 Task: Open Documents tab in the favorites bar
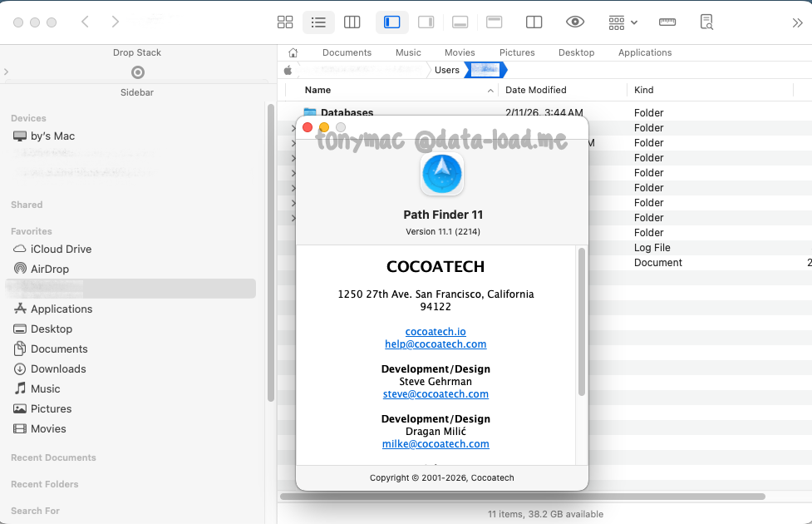click(347, 52)
